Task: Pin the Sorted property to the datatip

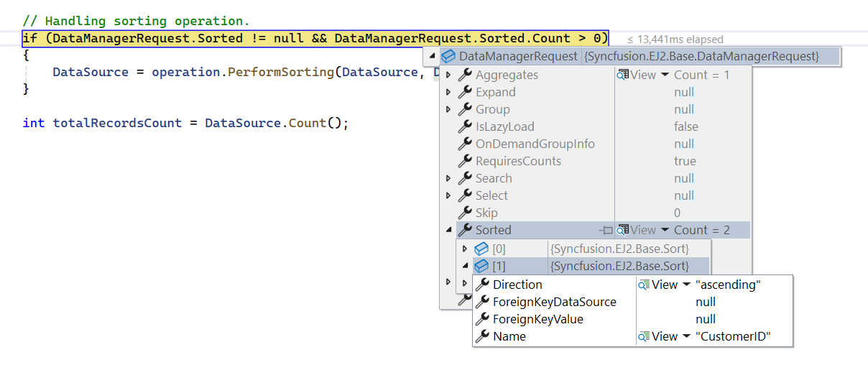Action: (606, 230)
